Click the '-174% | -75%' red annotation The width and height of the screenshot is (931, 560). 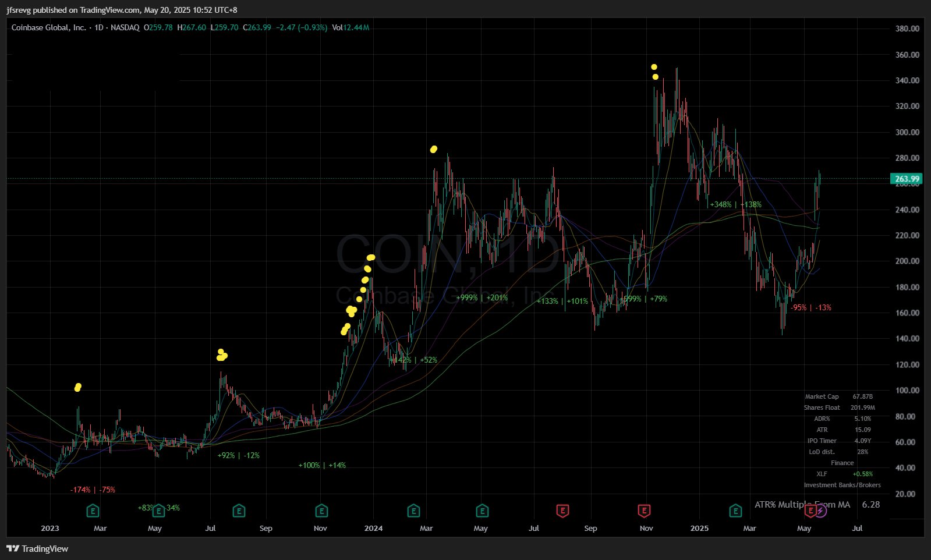[93, 490]
